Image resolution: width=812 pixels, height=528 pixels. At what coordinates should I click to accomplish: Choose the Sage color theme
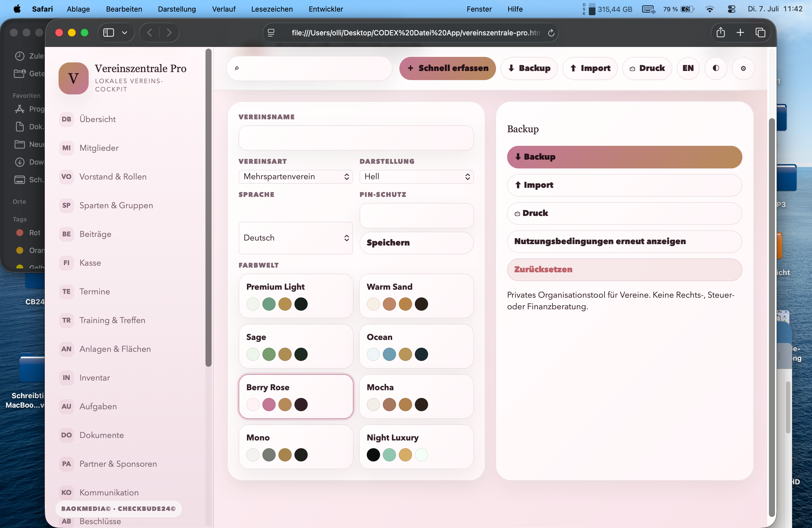pyautogui.click(x=296, y=346)
